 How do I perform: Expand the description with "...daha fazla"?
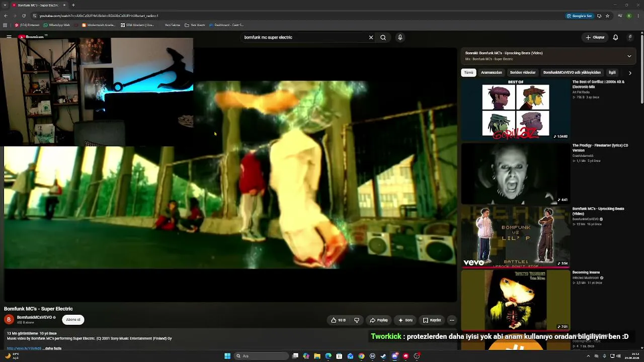point(52,348)
